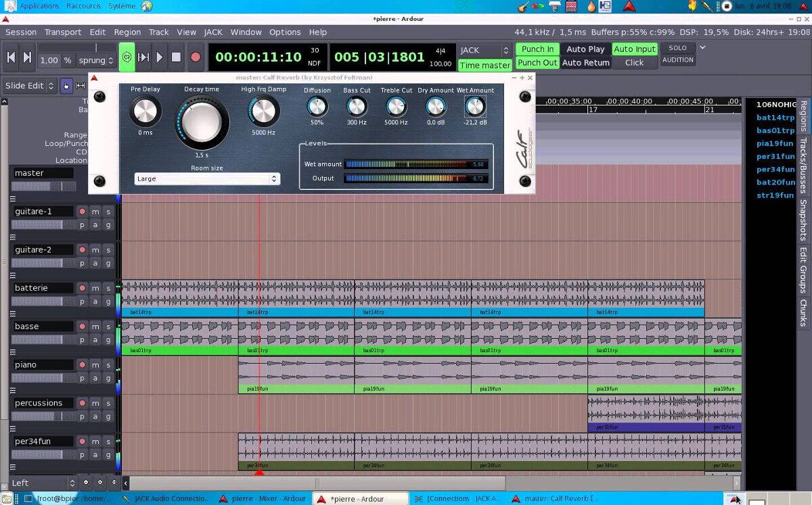Click the play selected range icon
The height and width of the screenshot is (505, 812).
coord(143,57)
